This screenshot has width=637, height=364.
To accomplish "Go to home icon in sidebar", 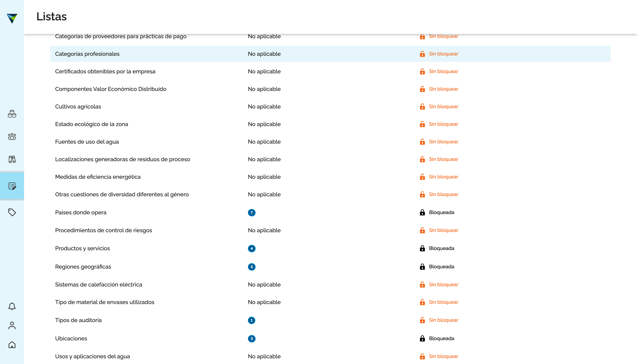I will (12, 345).
